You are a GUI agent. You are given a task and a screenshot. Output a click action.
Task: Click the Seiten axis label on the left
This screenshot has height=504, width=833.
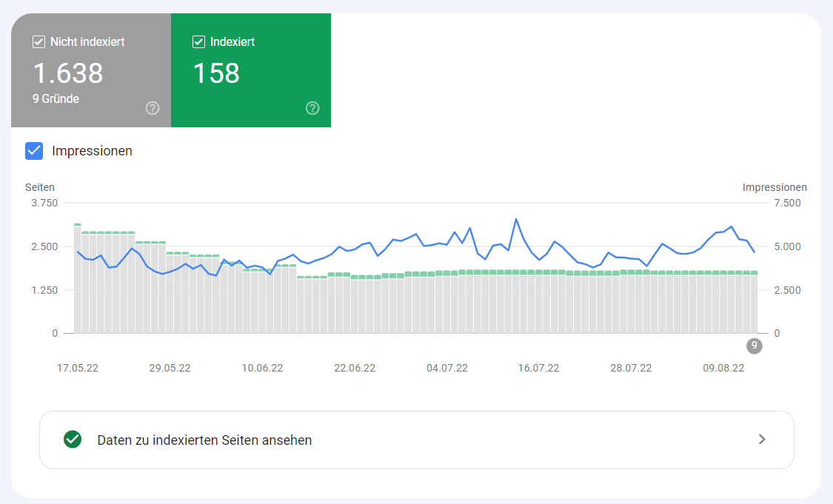click(40, 187)
